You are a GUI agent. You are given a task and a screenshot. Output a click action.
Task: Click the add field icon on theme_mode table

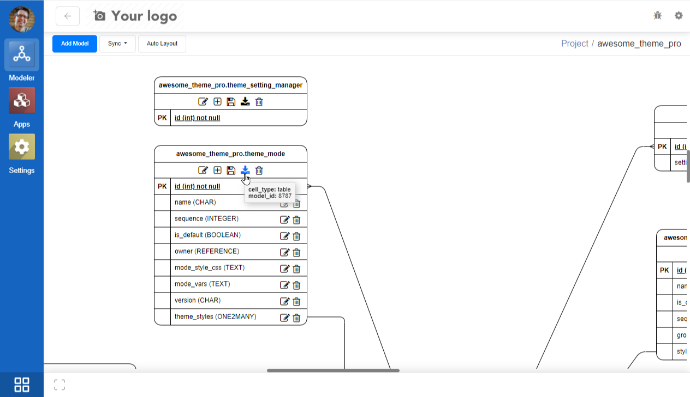coord(217,170)
